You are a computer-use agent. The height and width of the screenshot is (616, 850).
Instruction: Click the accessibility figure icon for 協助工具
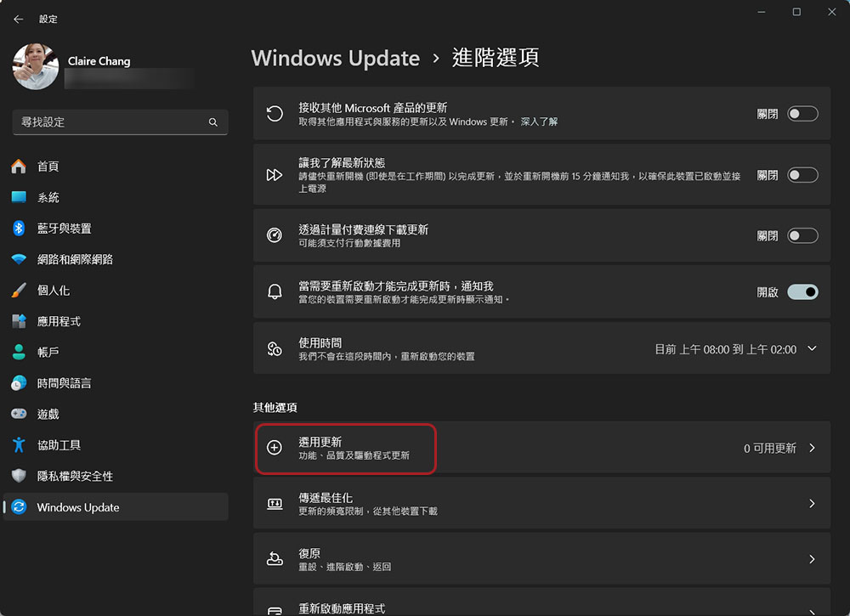click(19, 445)
